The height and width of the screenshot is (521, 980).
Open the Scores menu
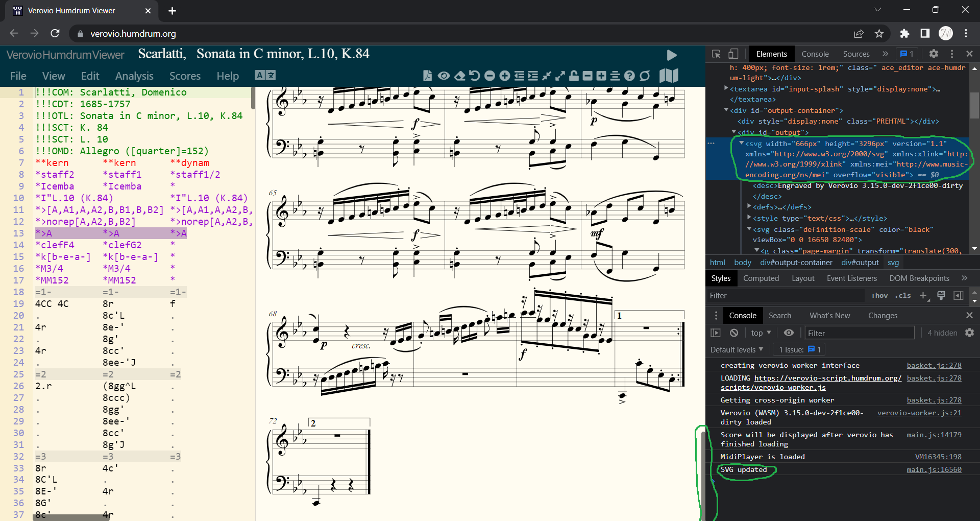pos(185,76)
